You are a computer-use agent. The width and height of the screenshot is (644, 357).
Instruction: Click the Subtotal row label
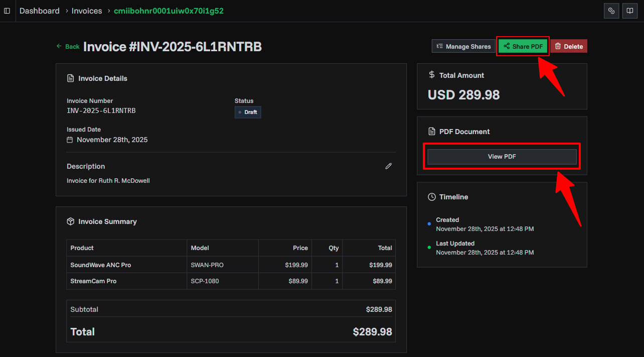[84, 309]
